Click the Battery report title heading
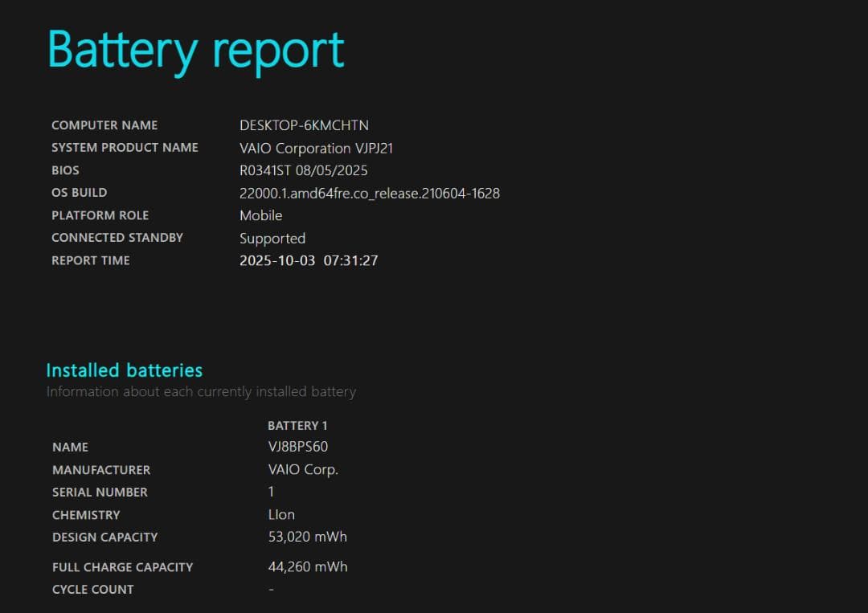Image resolution: width=868 pixels, height=613 pixels. click(x=195, y=50)
